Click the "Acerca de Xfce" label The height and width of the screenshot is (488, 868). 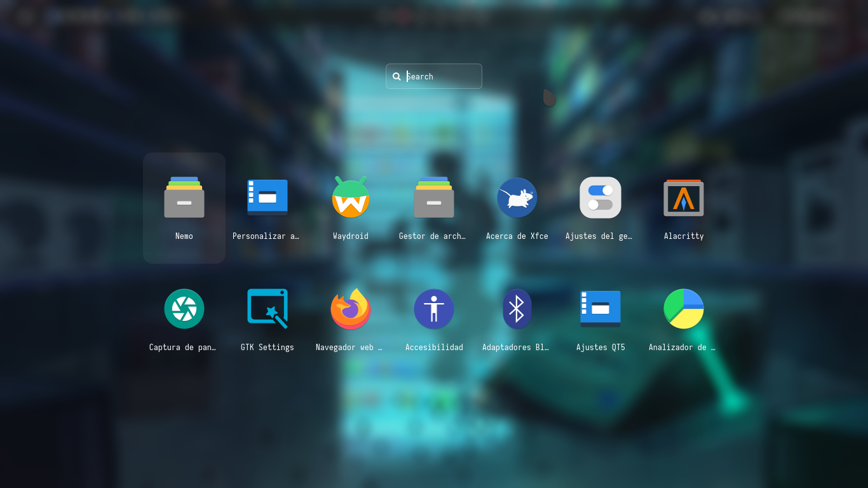(517, 236)
